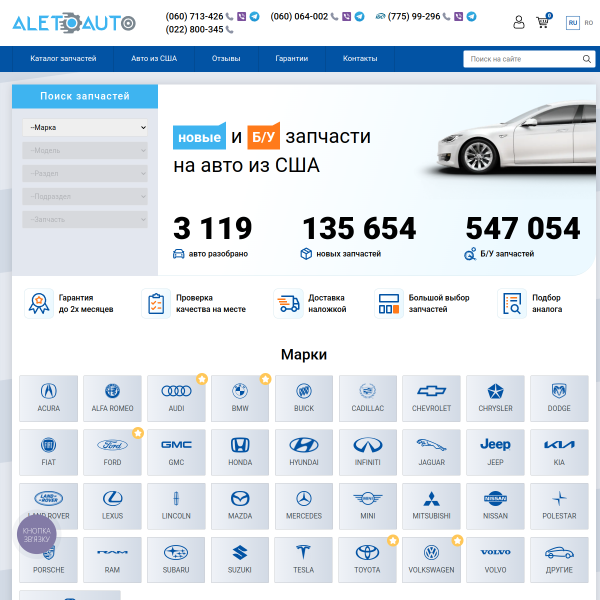Click the Проверка качества на месте feature
Viewport: 600px width, 600px height.
pyautogui.click(x=194, y=303)
